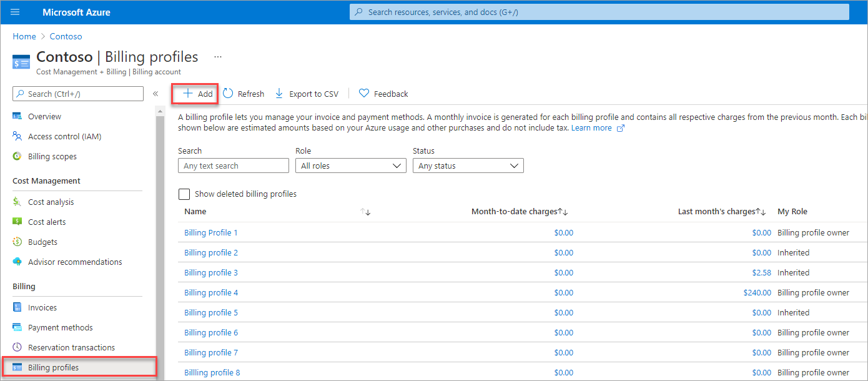Export billing profiles to CSV
Screen dimensions: 868x381
tap(307, 93)
